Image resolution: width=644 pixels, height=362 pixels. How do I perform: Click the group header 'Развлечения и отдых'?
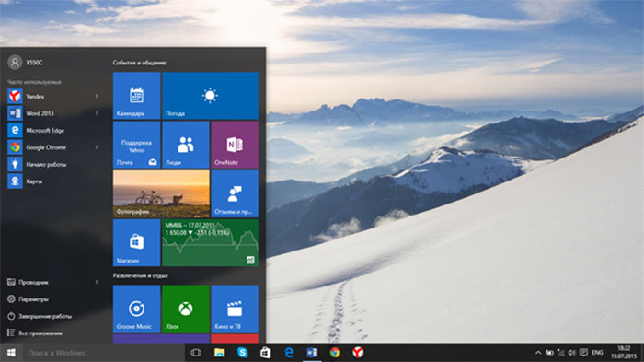pyautogui.click(x=141, y=275)
